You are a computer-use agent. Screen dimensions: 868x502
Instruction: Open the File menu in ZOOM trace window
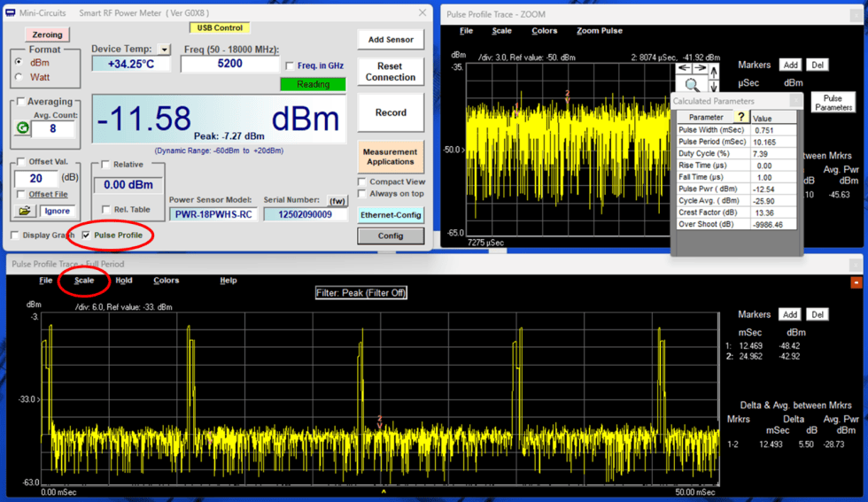click(466, 30)
